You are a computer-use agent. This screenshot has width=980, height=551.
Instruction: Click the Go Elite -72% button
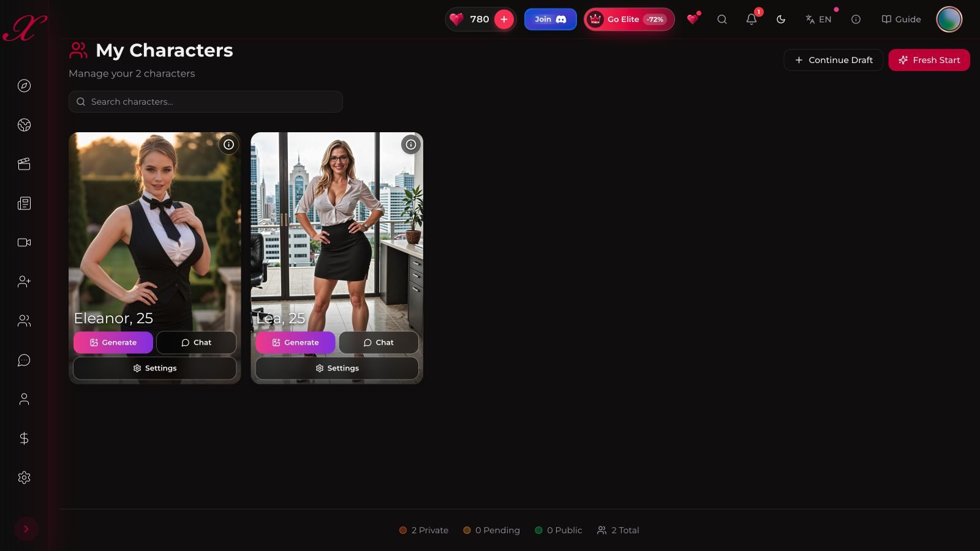tap(629, 19)
